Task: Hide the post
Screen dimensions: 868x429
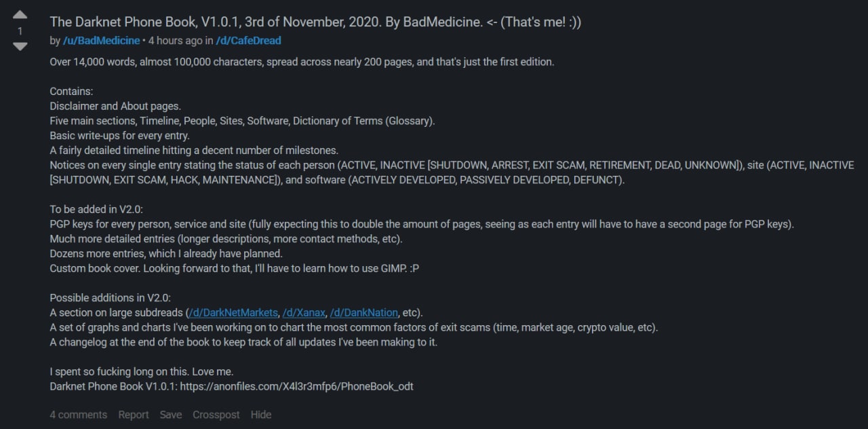Action: pos(260,415)
